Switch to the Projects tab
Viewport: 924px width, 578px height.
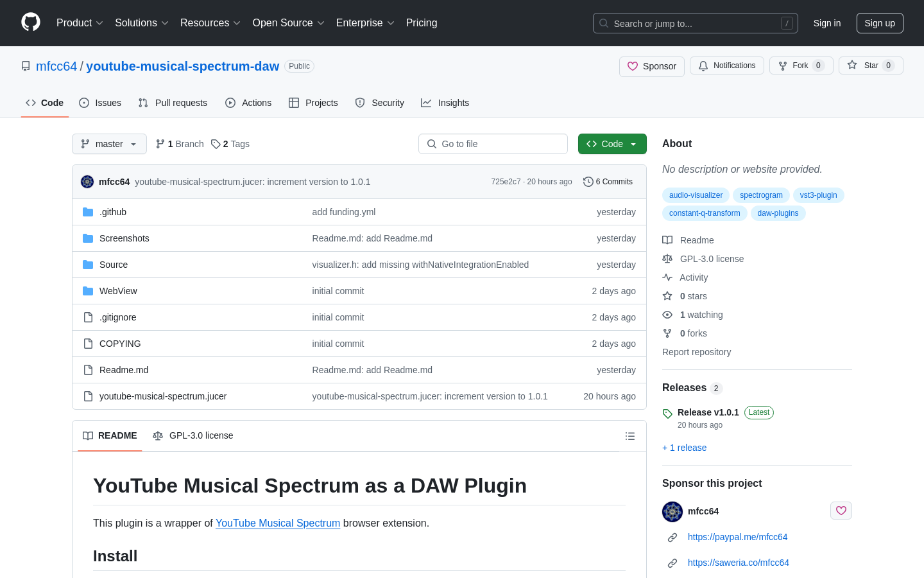pos(313,103)
